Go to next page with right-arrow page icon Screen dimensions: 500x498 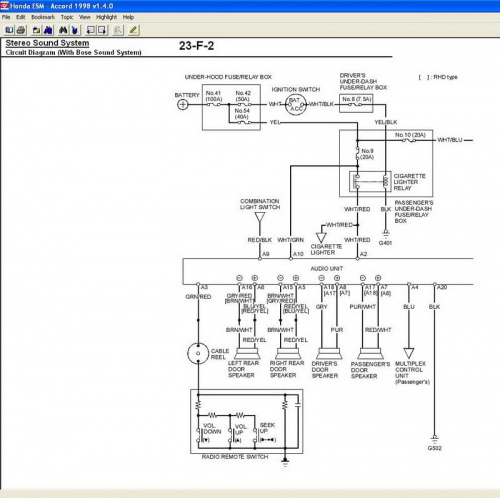click(102, 30)
